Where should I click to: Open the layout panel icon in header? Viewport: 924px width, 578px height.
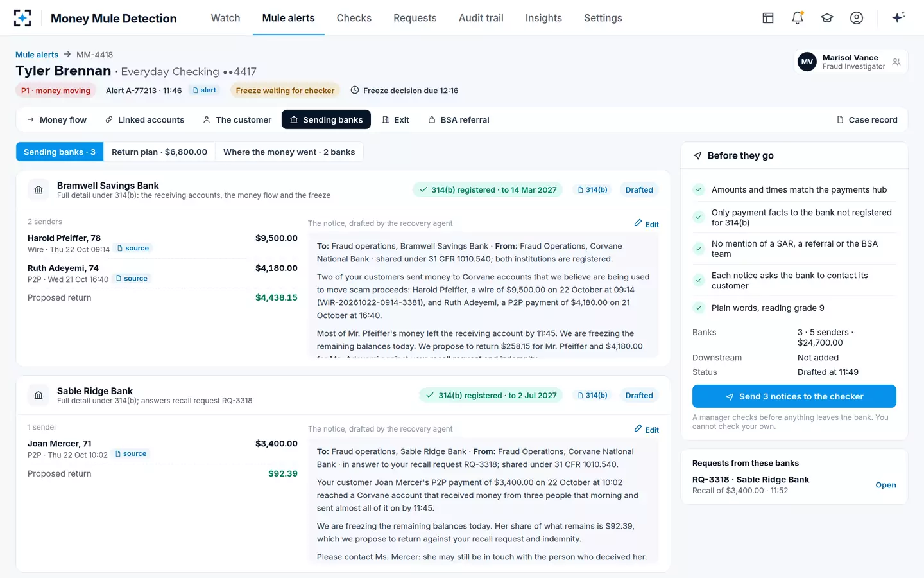(768, 18)
